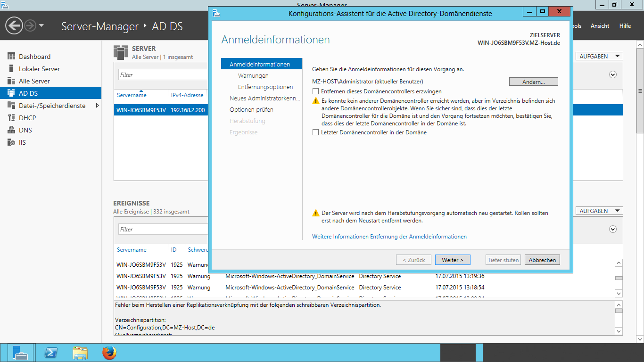Image resolution: width=644 pixels, height=362 pixels.
Task: Click the Server-Manager back arrow button
Action: [x=15, y=25]
